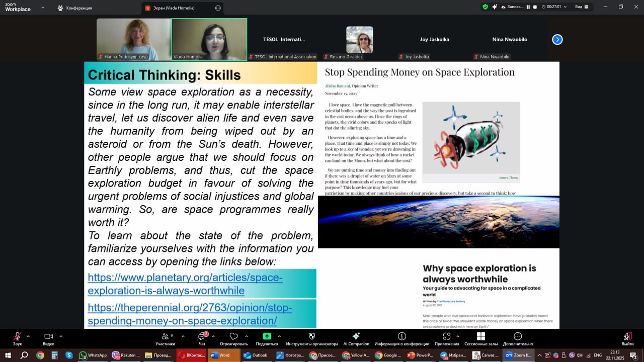This screenshot has width=644, height=362.
Task: Click the Отреагировать reactions heart icon
Action: pyautogui.click(x=233, y=336)
